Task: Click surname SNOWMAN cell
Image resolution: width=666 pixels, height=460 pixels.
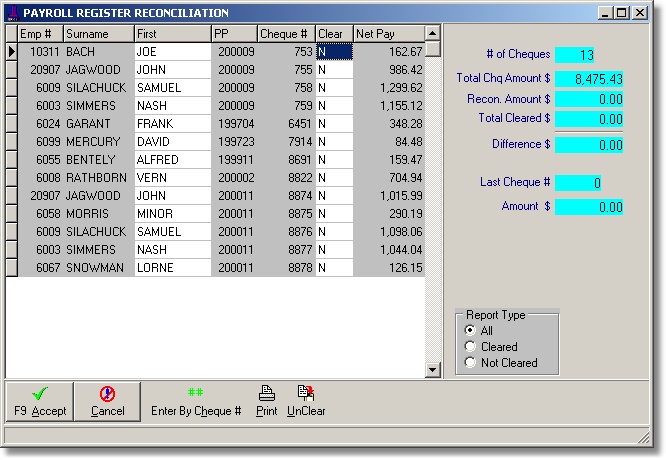Action: pos(99,268)
